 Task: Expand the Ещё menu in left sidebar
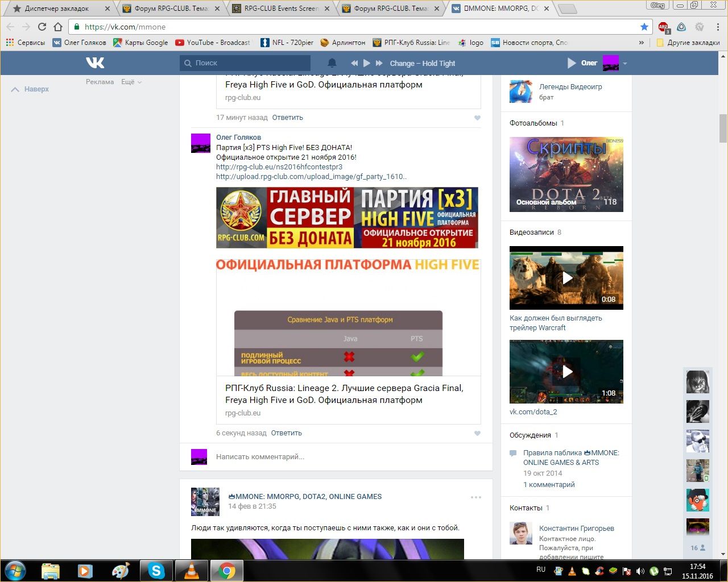point(131,82)
